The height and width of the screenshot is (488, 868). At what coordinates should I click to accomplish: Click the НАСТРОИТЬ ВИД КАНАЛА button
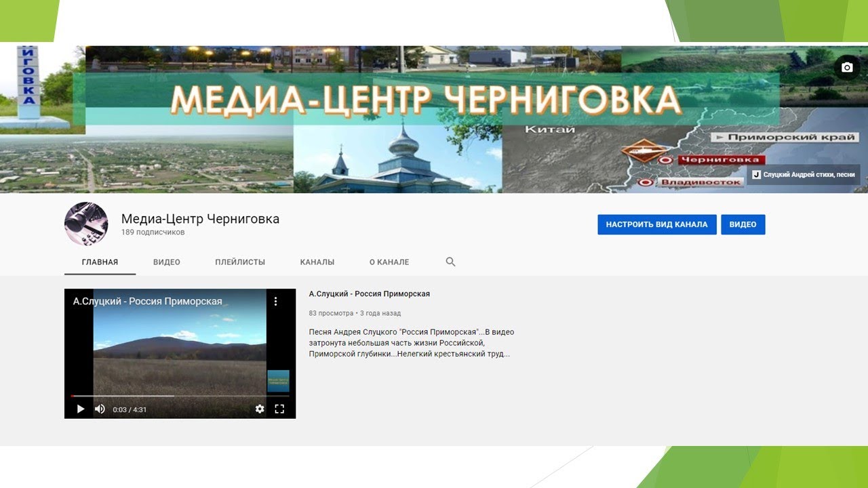657,224
